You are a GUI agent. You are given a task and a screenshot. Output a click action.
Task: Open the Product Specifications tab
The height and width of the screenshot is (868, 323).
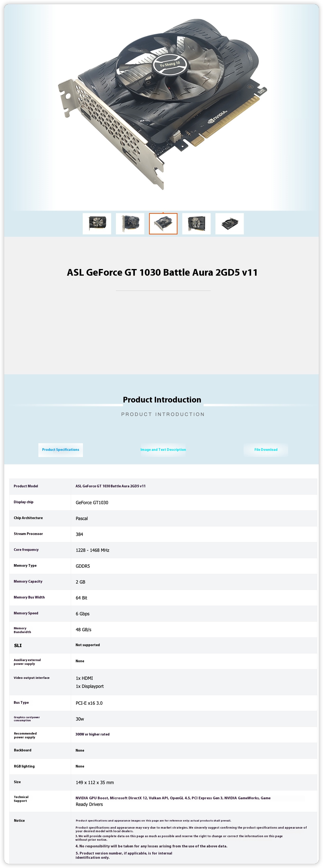[61, 450]
